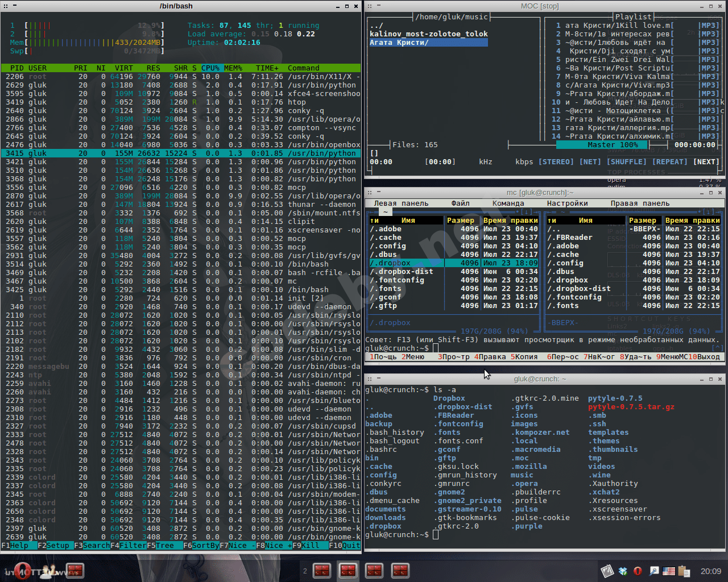Viewport: 728px width, 582px height.
Task: Open the Левая панель dropdown menu in mc
Action: point(401,203)
